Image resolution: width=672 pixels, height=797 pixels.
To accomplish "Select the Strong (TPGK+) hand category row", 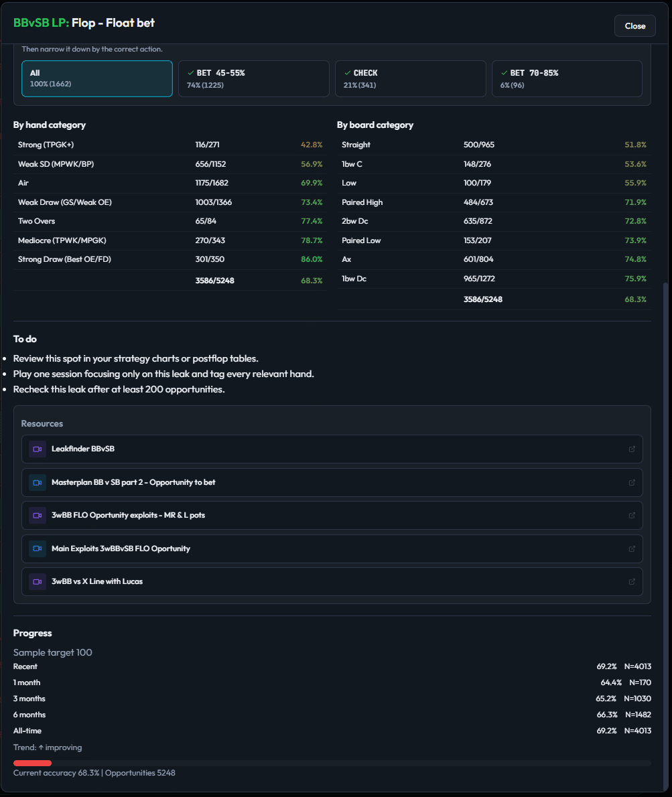I will click(x=170, y=145).
